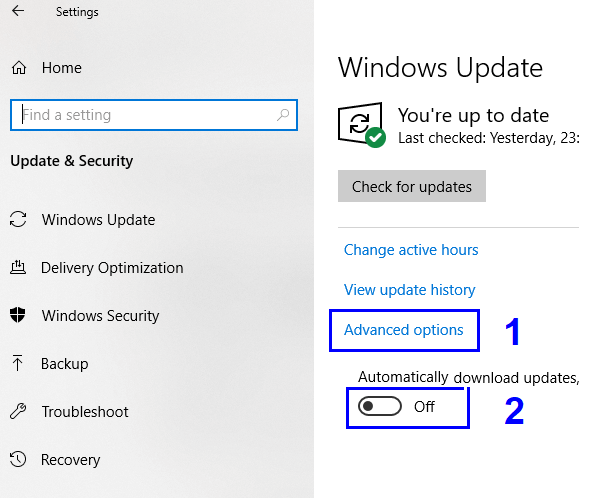Click the Home house icon
The width and height of the screenshot is (605, 504).
[x=19, y=68]
